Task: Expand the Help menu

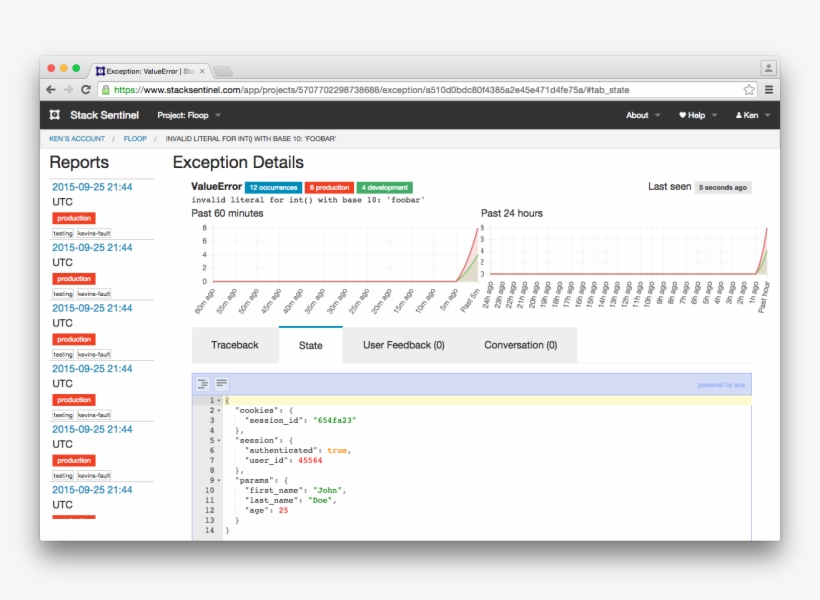Action: [x=698, y=115]
